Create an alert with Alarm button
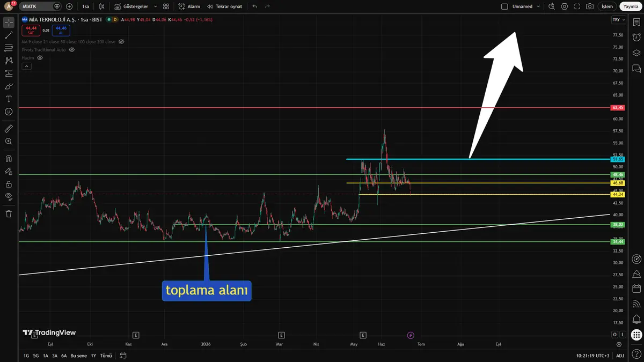 point(189,6)
